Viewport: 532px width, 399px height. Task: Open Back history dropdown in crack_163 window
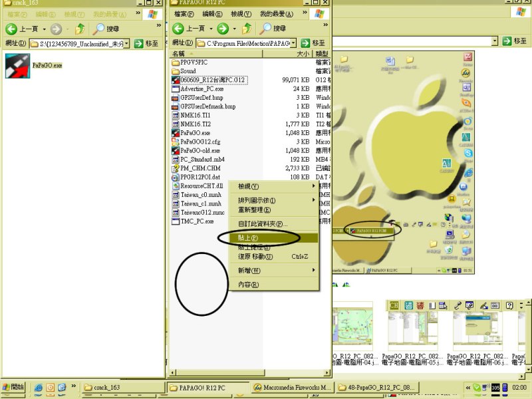tap(44, 29)
